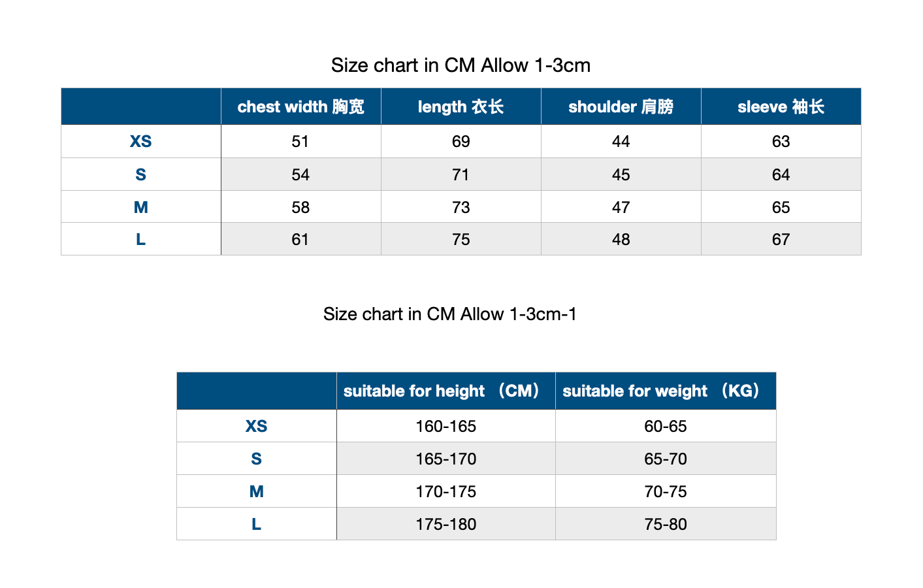Image resolution: width=923 pixels, height=588 pixels.
Task: Click the S row label in first table
Action: tap(141, 174)
